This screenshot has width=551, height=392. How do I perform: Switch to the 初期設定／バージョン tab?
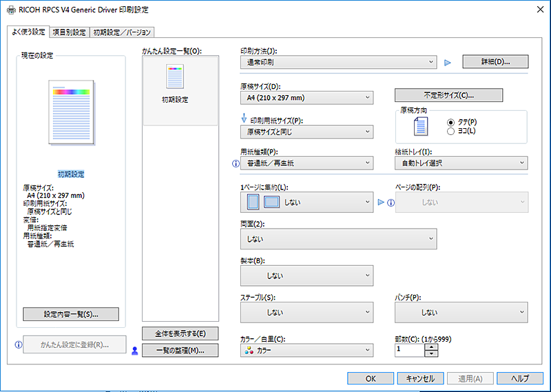pyautogui.click(x=122, y=32)
